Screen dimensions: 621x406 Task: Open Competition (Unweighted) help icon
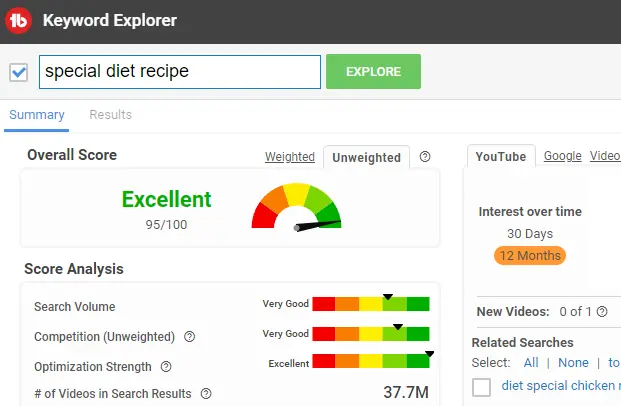click(190, 337)
